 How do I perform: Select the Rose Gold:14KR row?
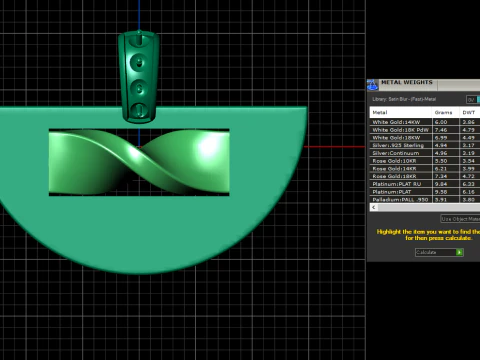pos(425,169)
